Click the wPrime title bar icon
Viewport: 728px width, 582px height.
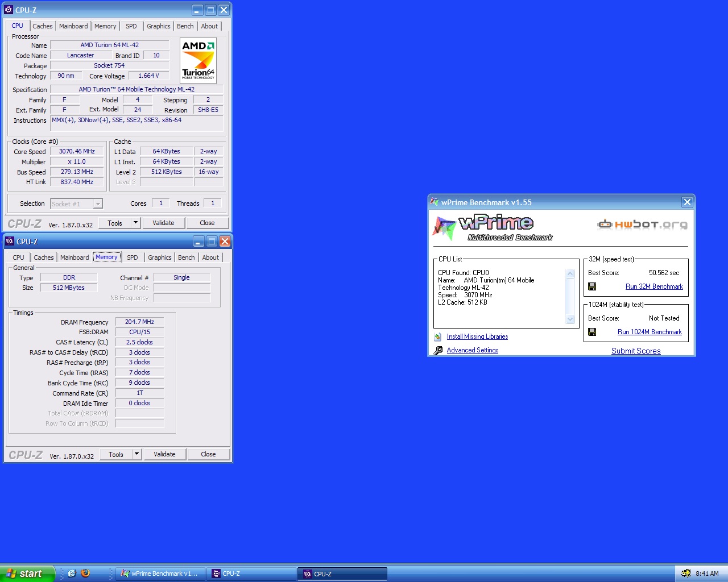435,202
